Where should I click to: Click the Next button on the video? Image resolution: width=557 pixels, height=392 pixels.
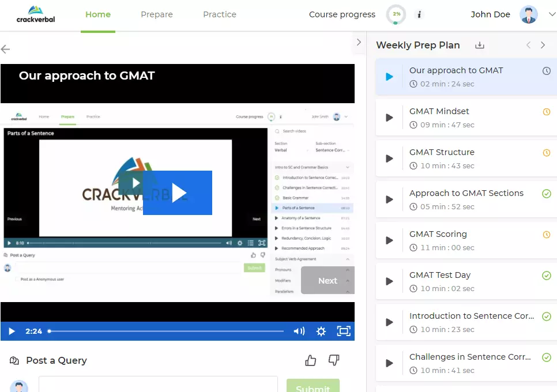click(328, 281)
